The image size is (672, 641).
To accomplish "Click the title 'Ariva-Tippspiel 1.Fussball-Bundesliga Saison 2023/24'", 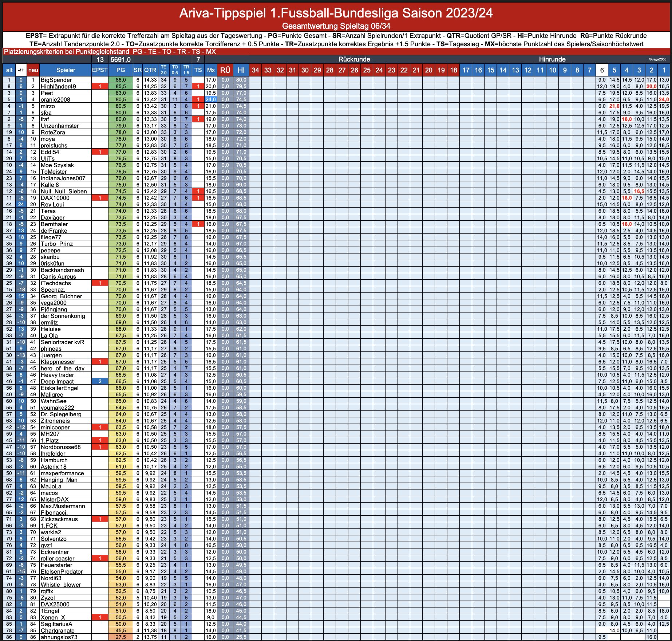I will point(336,13).
